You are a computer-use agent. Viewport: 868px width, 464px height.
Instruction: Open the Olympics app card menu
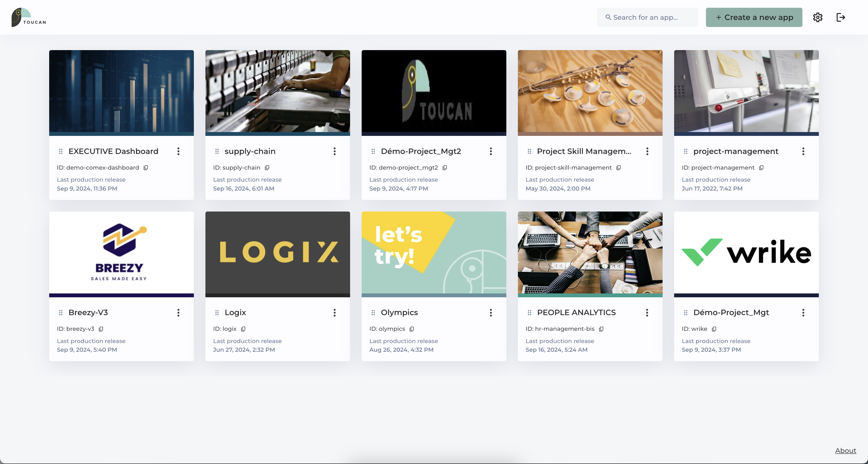pyautogui.click(x=491, y=313)
